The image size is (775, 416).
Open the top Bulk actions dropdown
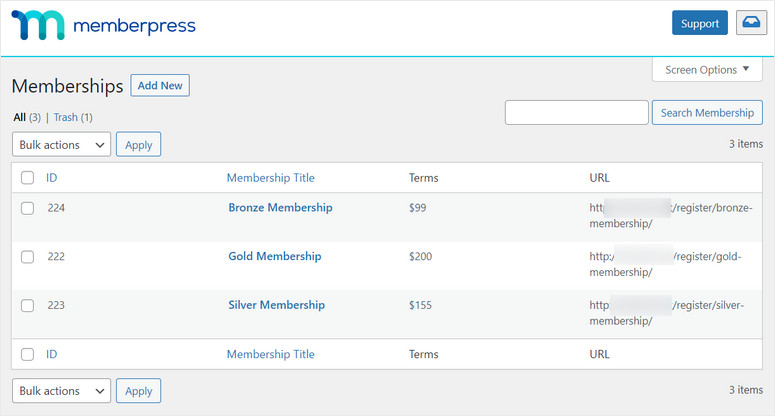tap(61, 144)
